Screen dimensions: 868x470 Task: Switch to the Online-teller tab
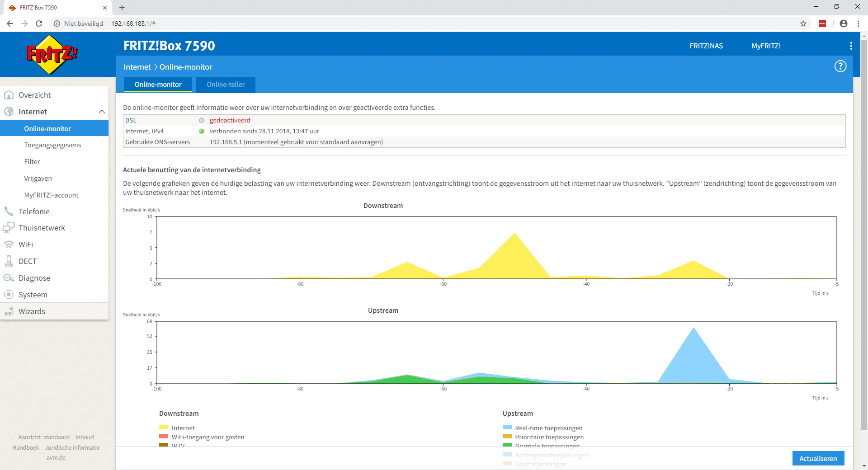point(226,85)
